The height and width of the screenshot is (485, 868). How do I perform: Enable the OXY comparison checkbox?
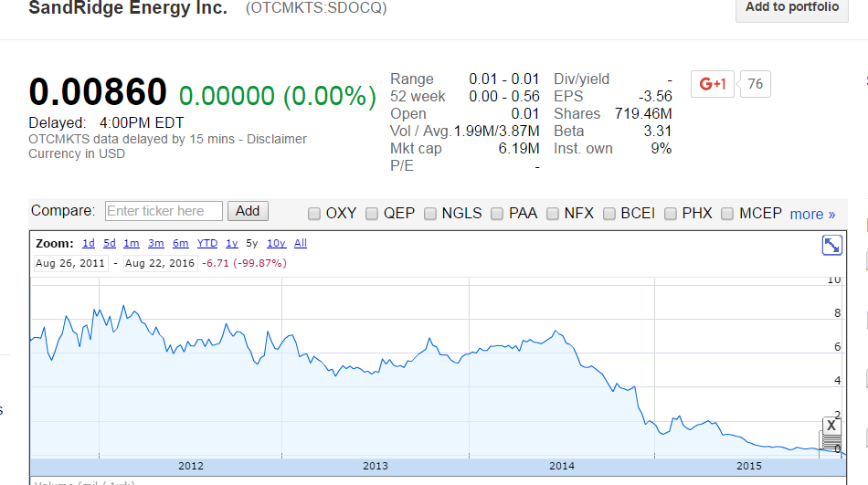313,214
